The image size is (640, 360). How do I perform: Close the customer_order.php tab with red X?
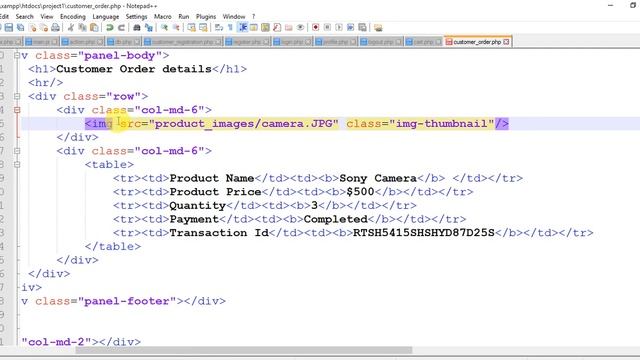pos(506,42)
